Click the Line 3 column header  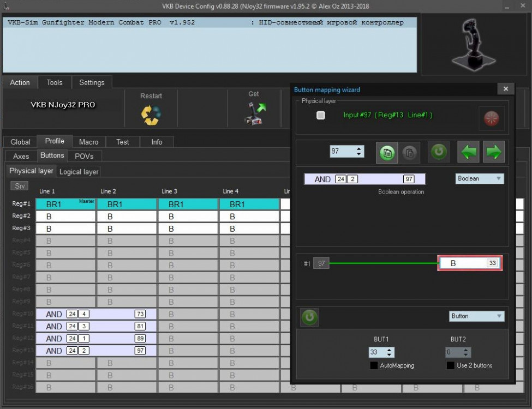click(x=169, y=191)
